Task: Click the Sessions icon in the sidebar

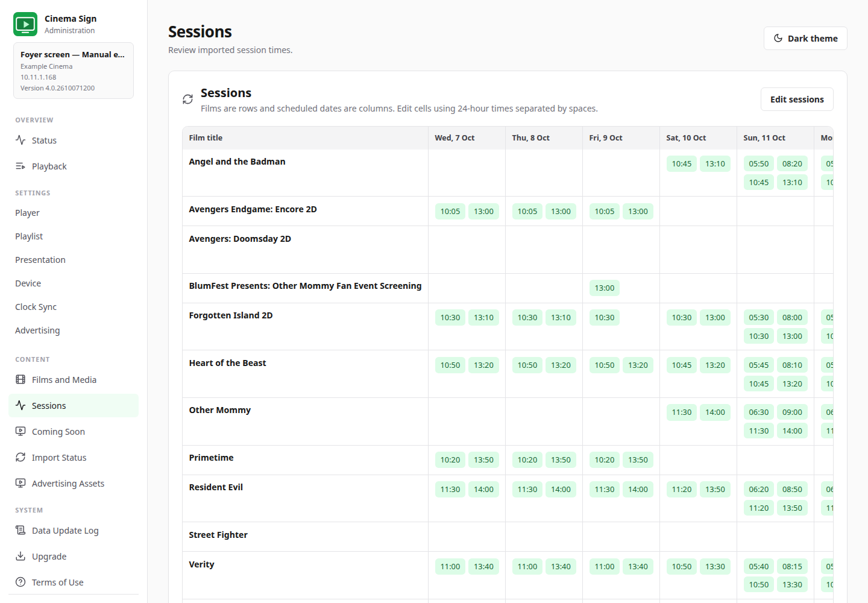Action: (20, 405)
